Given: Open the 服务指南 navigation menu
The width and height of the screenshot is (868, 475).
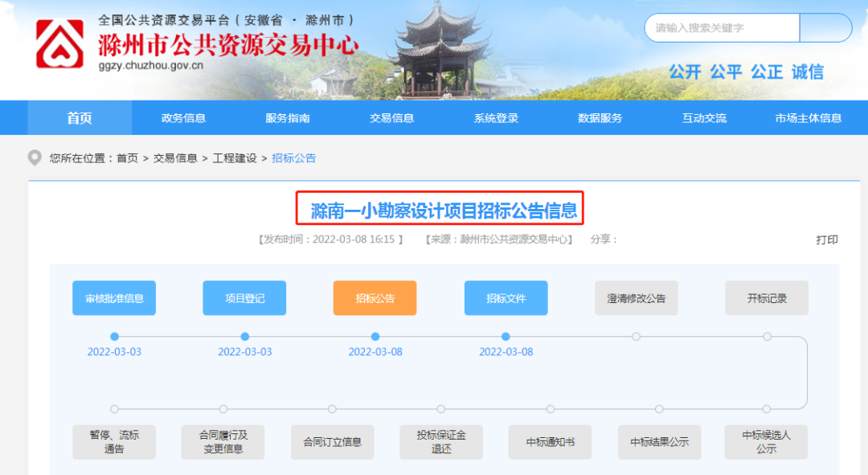Looking at the screenshot, I should 288,118.
